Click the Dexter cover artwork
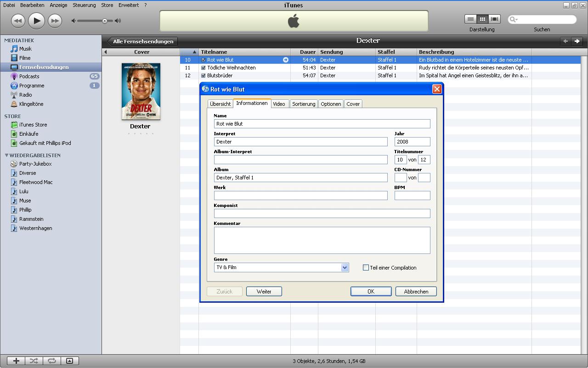588x368 pixels. (141, 92)
